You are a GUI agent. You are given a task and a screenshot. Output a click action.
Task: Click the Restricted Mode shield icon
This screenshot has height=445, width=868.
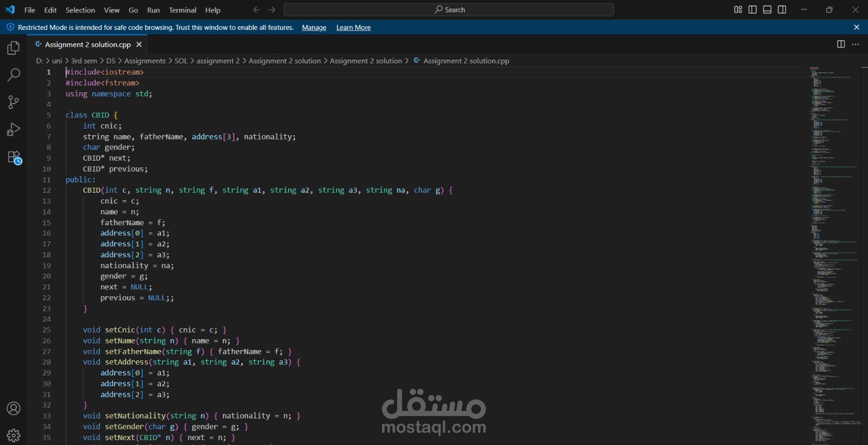tap(10, 27)
